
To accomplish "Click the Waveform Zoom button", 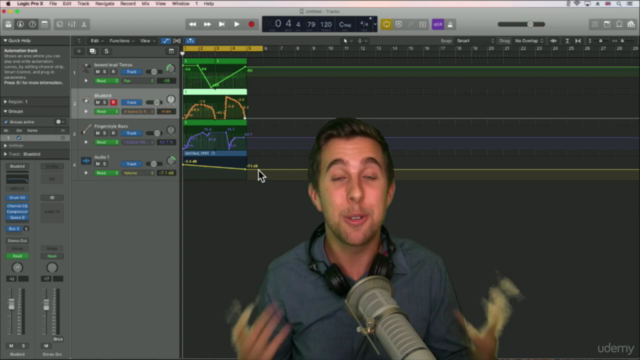I will pos(553,41).
